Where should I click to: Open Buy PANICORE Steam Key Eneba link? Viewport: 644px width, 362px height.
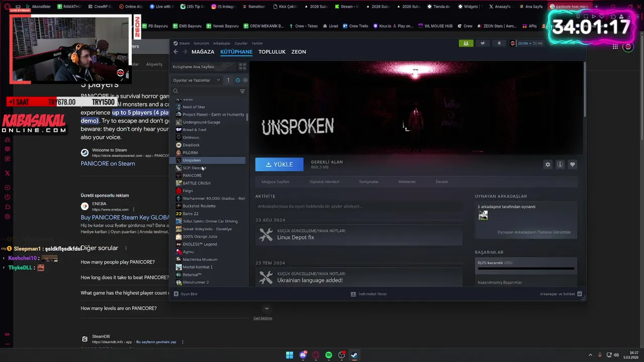pyautogui.click(x=125, y=218)
